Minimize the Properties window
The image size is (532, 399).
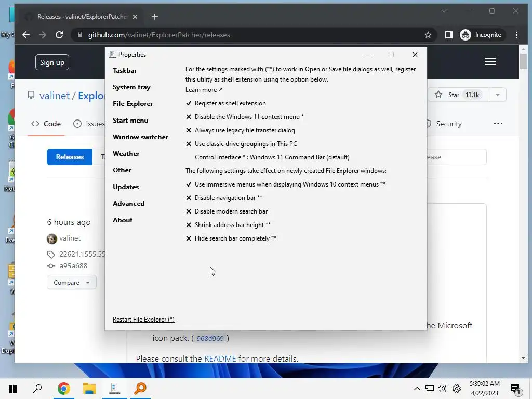point(367,55)
